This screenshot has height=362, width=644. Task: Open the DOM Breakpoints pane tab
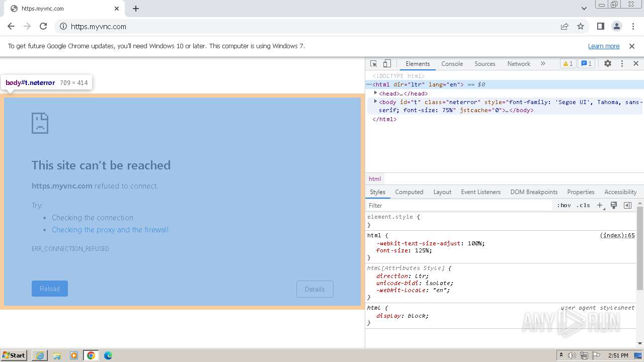(x=534, y=192)
